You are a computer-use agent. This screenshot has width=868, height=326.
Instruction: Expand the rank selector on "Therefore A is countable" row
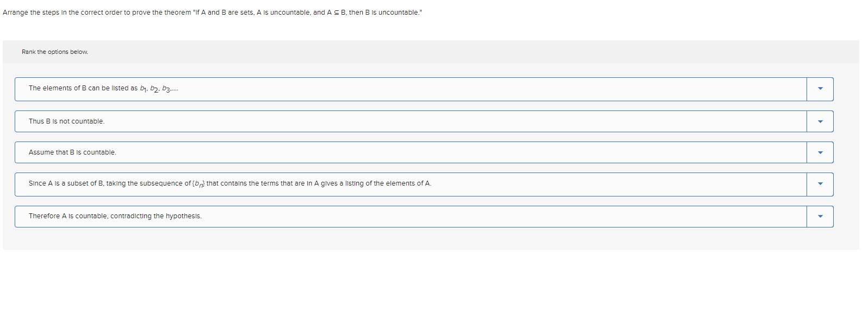(x=819, y=216)
